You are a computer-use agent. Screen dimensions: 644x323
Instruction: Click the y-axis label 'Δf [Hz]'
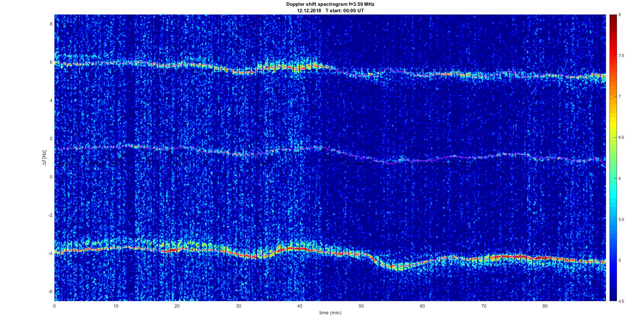[44, 158]
